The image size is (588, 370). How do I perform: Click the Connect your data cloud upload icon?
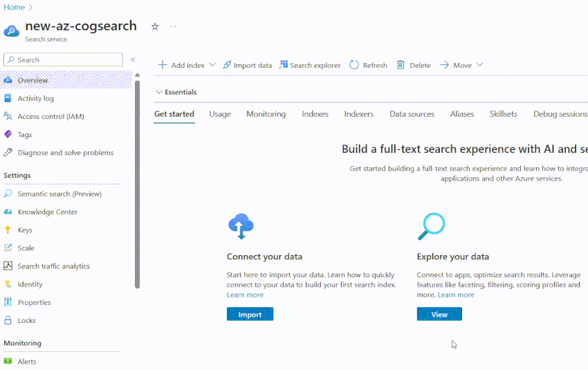[x=241, y=226]
